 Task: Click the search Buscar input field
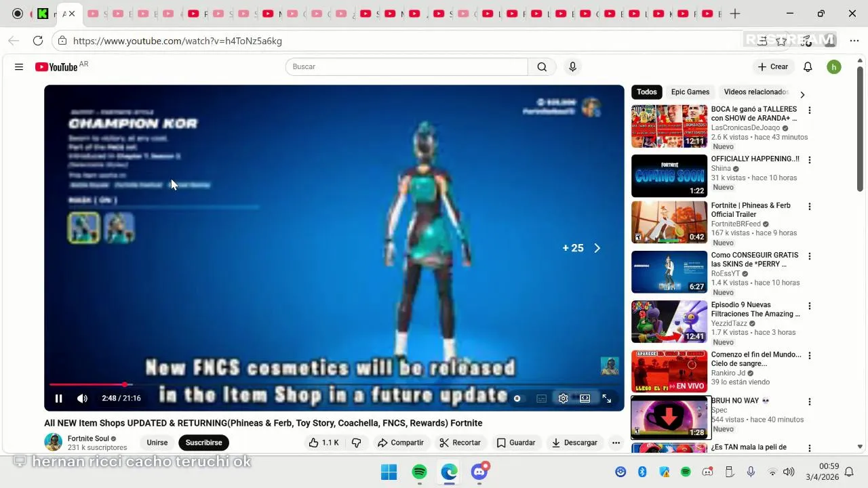point(407,66)
